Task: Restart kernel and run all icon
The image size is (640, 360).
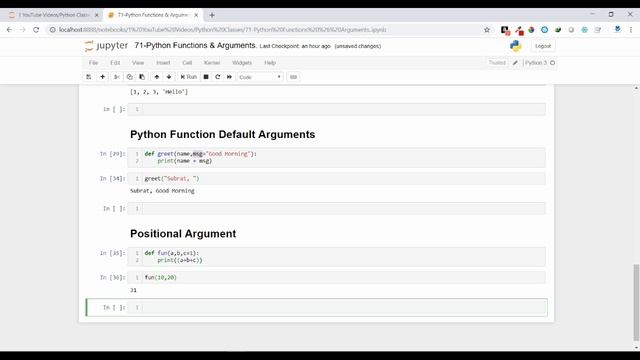Action: [229, 77]
